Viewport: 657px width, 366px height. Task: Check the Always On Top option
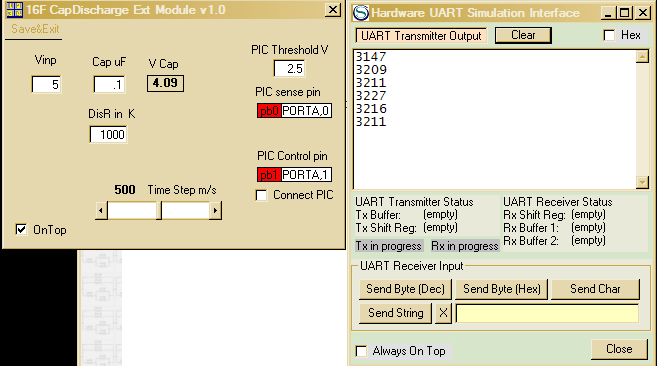click(x=361, y=351)
